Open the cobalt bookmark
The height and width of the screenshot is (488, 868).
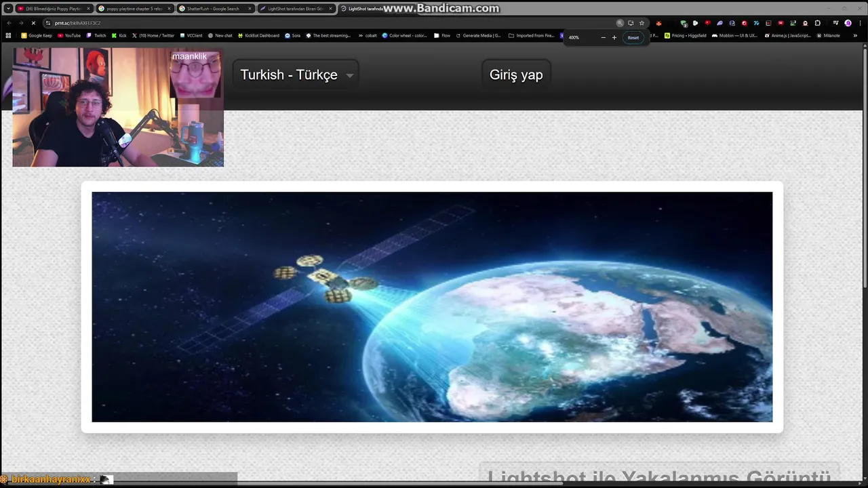368,35
